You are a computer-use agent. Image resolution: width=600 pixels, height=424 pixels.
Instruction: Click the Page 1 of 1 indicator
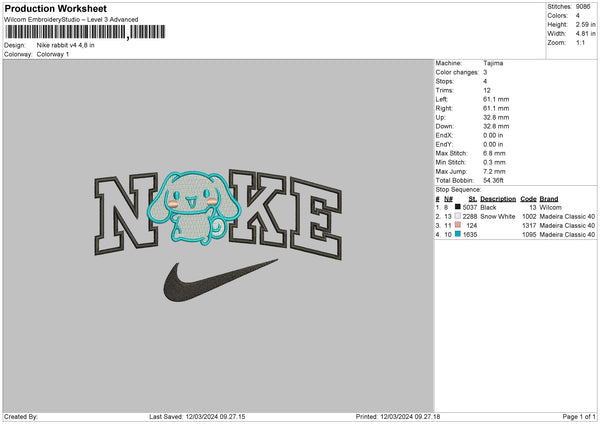point(579,417)
